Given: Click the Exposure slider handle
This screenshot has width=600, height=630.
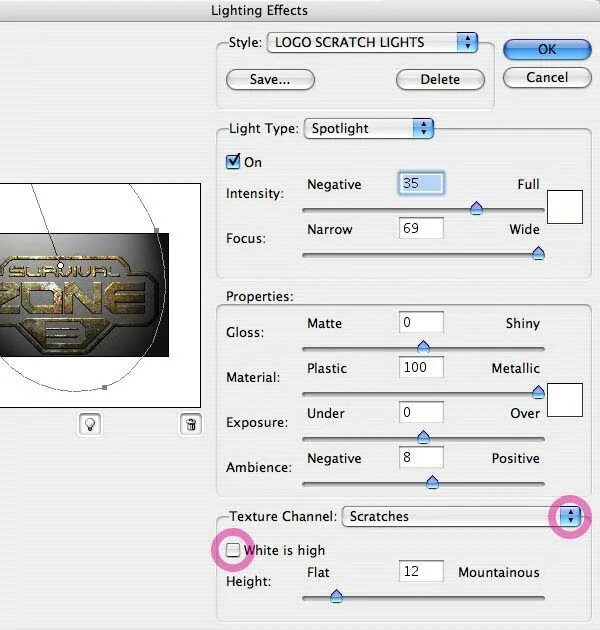Looking at the screenshot, I should [x=423, y=437].
